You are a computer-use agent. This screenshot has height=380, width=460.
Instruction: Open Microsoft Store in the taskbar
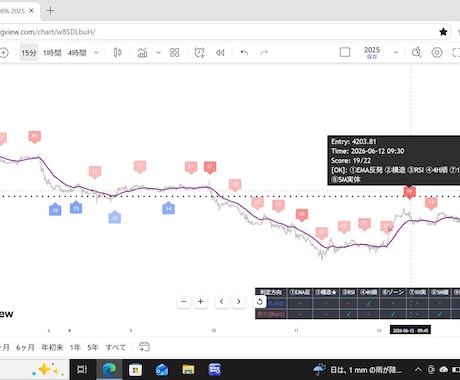click(x=135, y=370)
